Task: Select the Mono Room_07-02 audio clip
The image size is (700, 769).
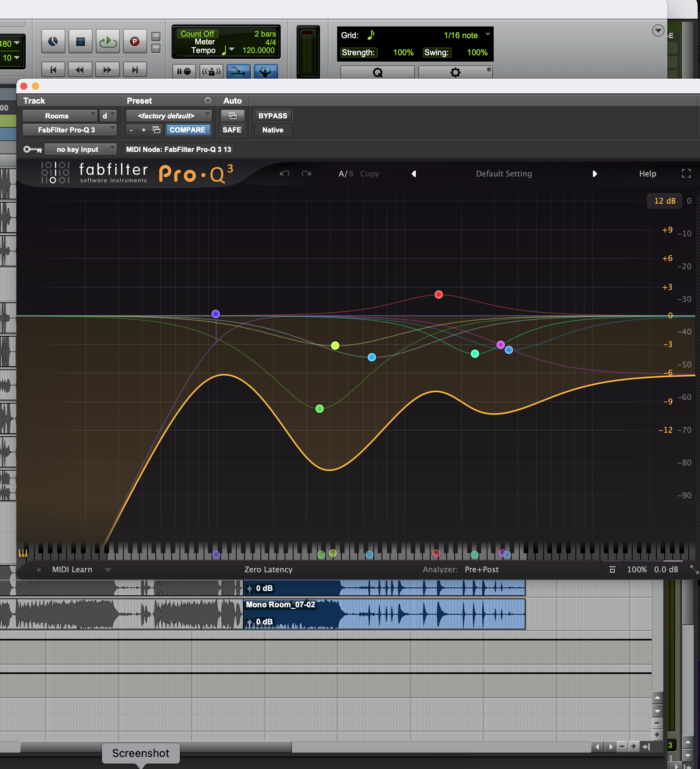Action: coord(384,614)
